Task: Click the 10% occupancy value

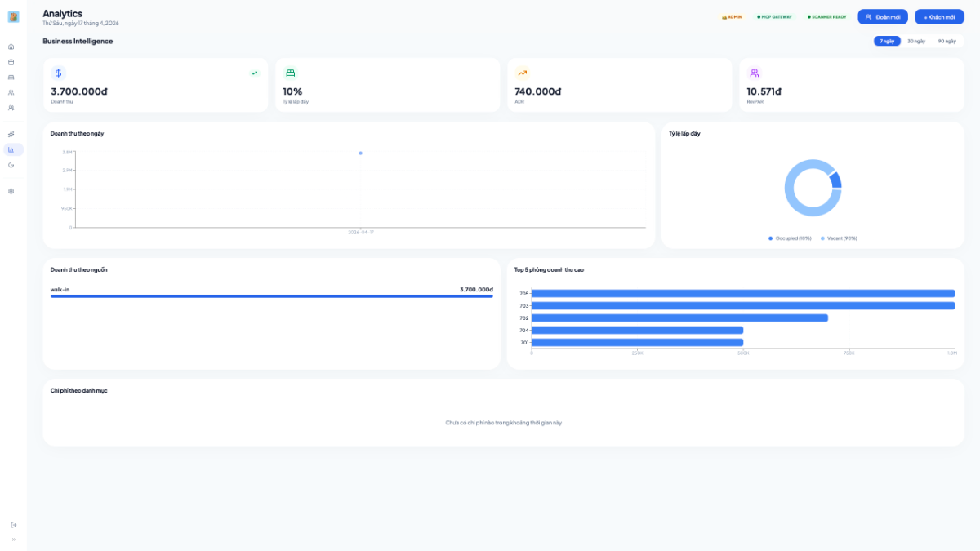Action: coord(292,91)
